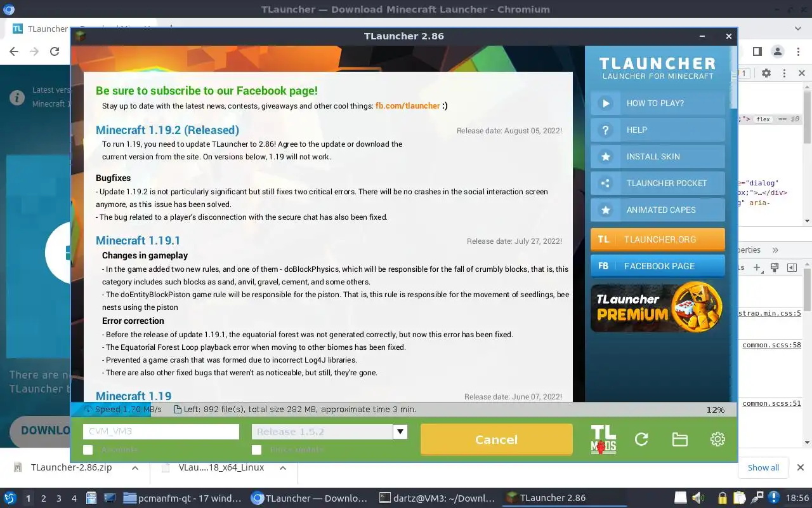This screenshot has width=812, height=508.
Task: Click the TLauncher Premium banner
Action: coord(658,307)
